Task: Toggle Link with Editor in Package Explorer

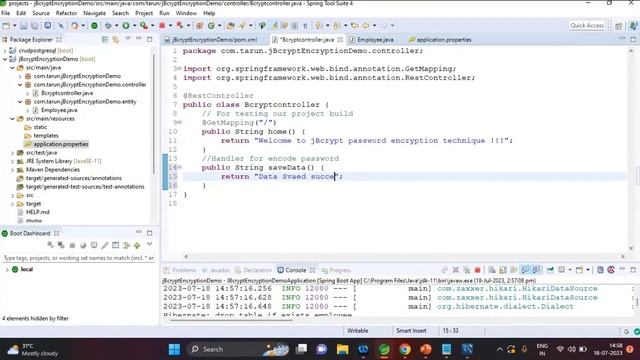Action: point(116,39)
